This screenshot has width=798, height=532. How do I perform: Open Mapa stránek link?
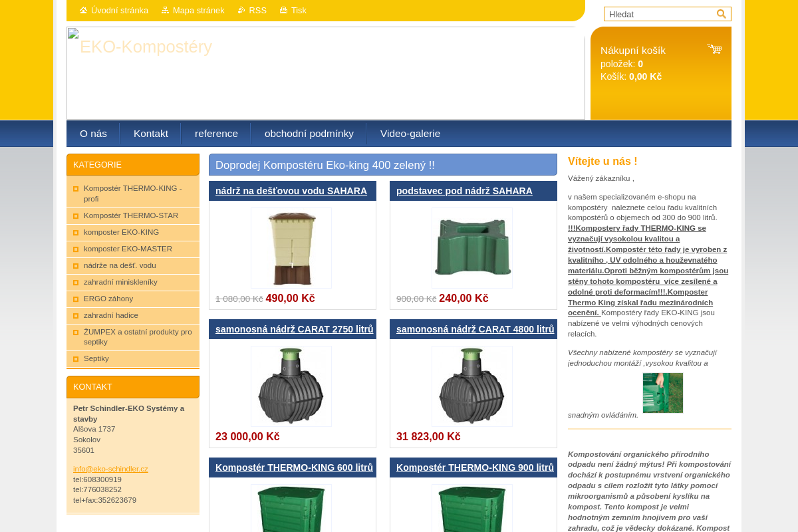199,11
